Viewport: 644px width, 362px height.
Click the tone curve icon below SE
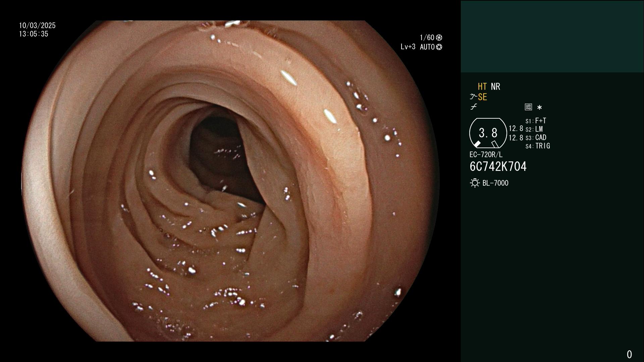pos(474,107)
